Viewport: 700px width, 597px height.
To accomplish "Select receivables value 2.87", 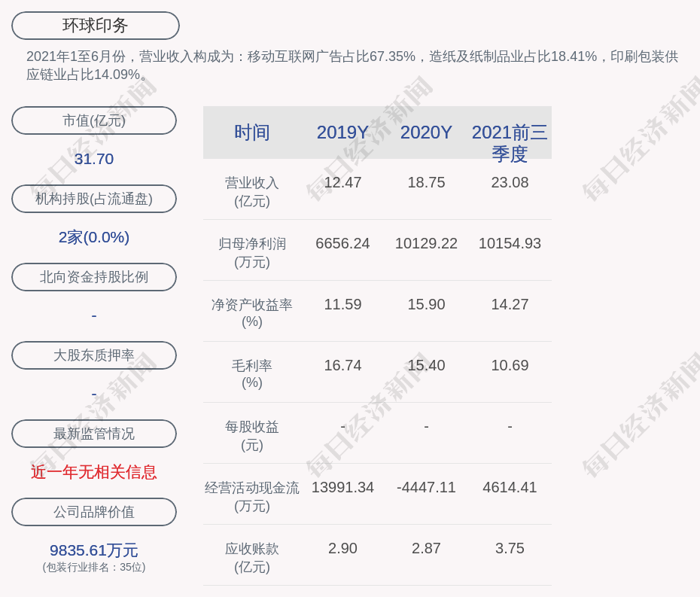I will [426, 548].
